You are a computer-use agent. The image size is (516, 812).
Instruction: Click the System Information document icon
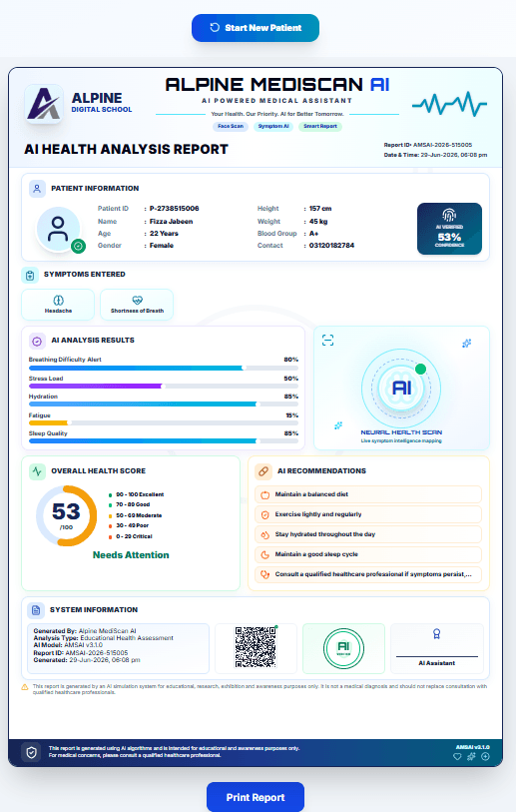tap(36, 610)
